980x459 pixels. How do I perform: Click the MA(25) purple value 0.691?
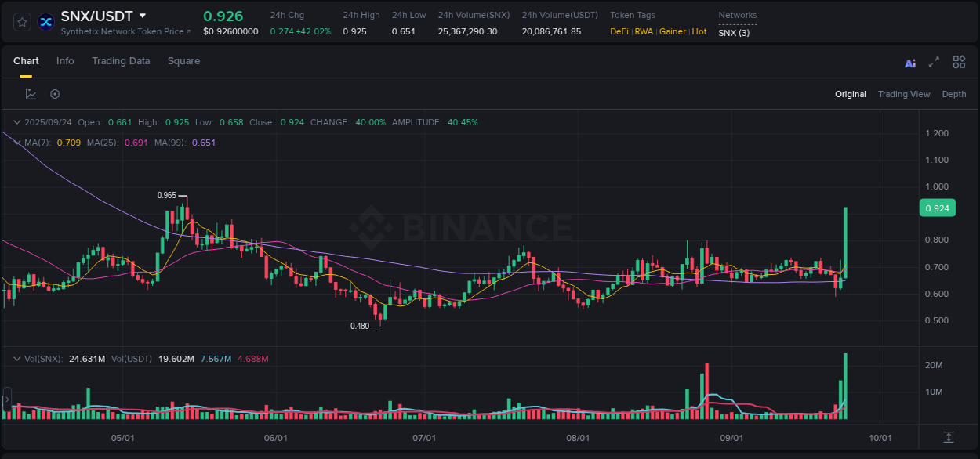pyautogui.click(x=136, y=143)
